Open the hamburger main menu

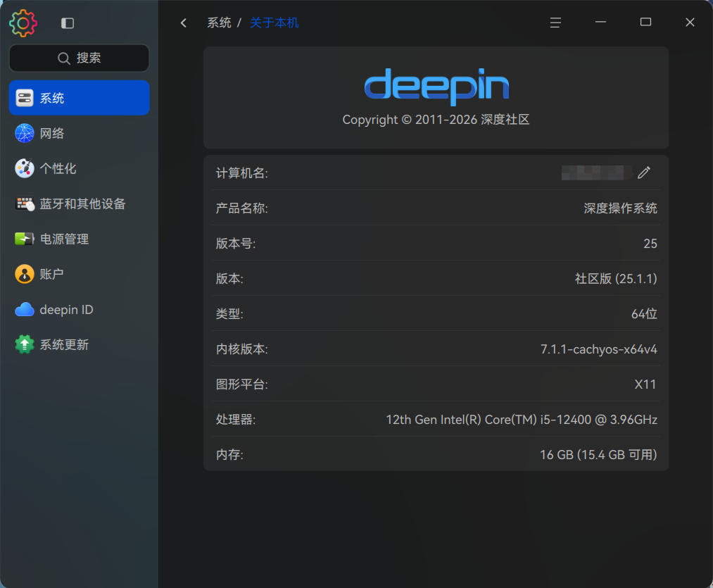point(555,23)
